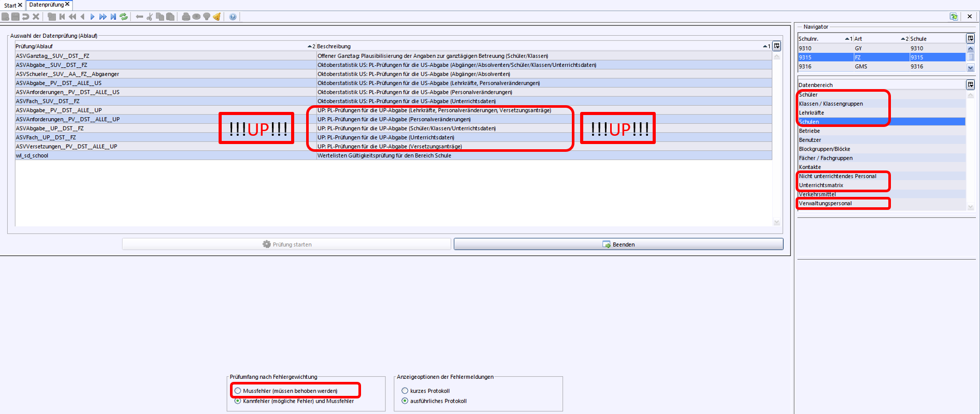980x414 pixels.
Task: Click the Datenbereich column header
Action: coord(882,84)
